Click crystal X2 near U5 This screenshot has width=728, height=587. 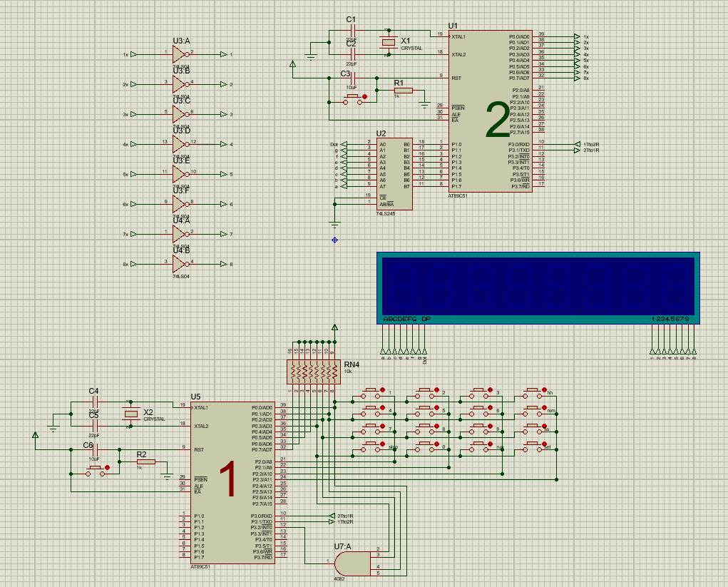coord(132,415)
